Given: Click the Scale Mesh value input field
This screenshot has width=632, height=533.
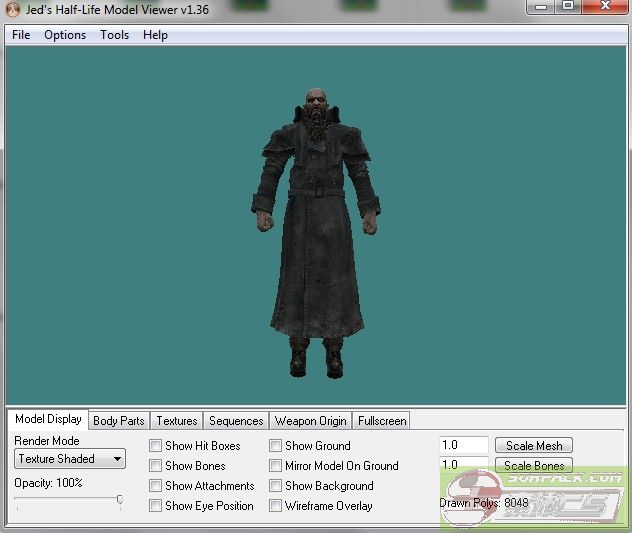Looking at the screenshot, I should pos(463,446).
